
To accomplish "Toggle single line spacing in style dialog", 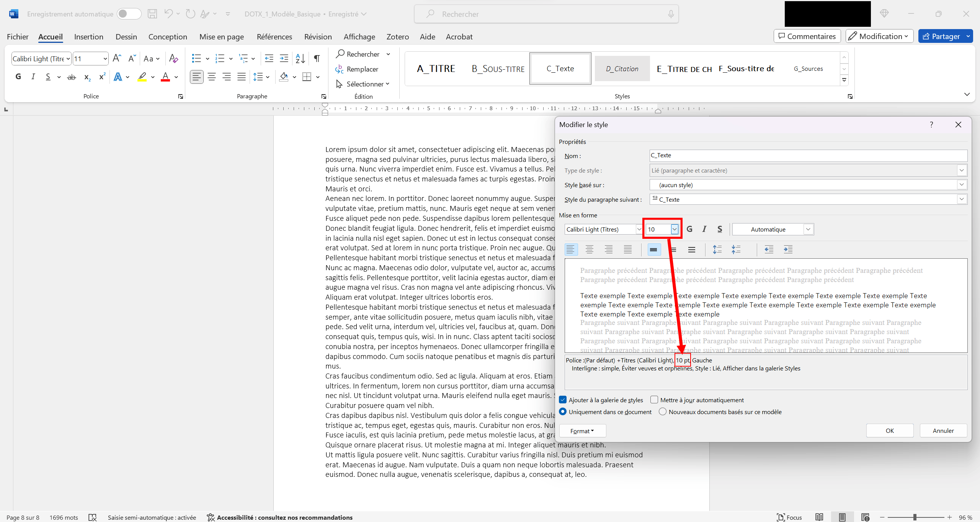I will [x=653, y=250].
